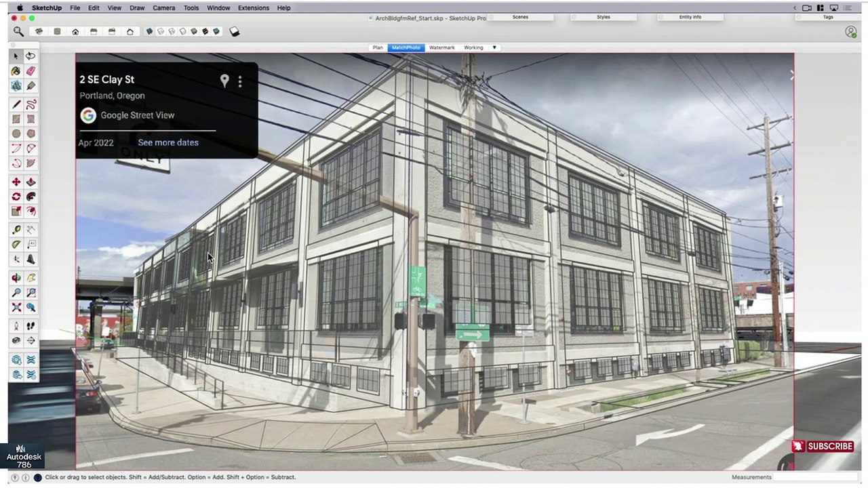Choose the Lasso select tool
The image size is (868, 488).
(x=31, y=56)
